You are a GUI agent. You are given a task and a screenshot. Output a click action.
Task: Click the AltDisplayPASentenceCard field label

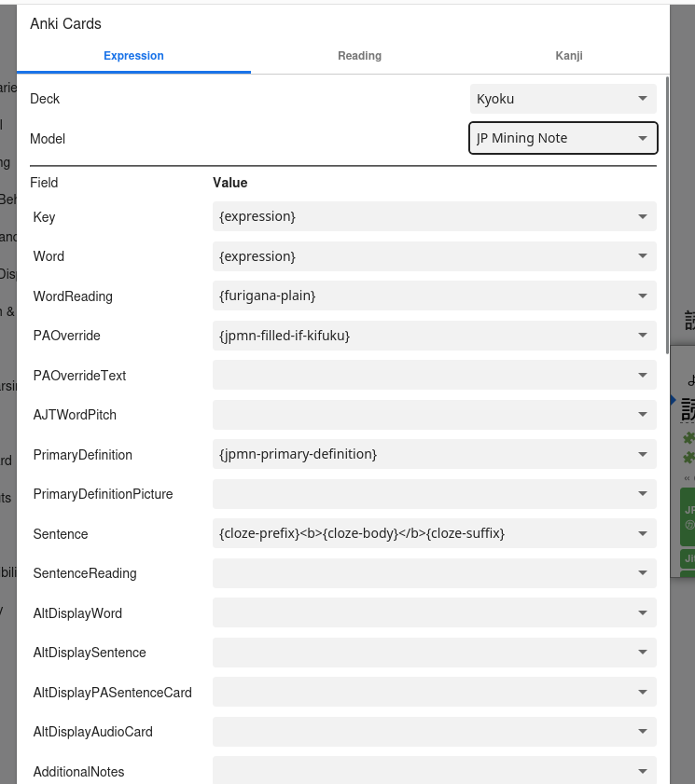tap(113, 693)
